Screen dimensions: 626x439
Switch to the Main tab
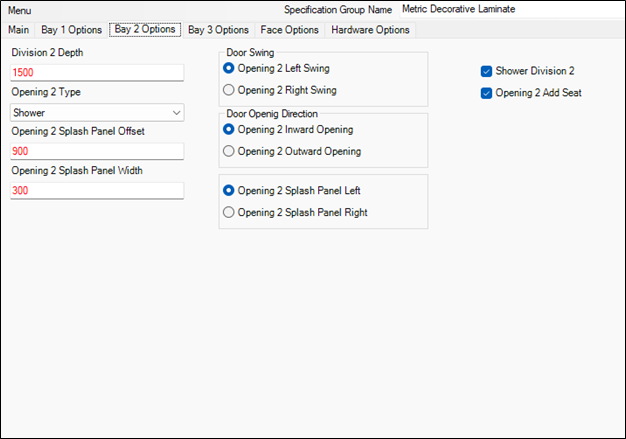[19, 30]
